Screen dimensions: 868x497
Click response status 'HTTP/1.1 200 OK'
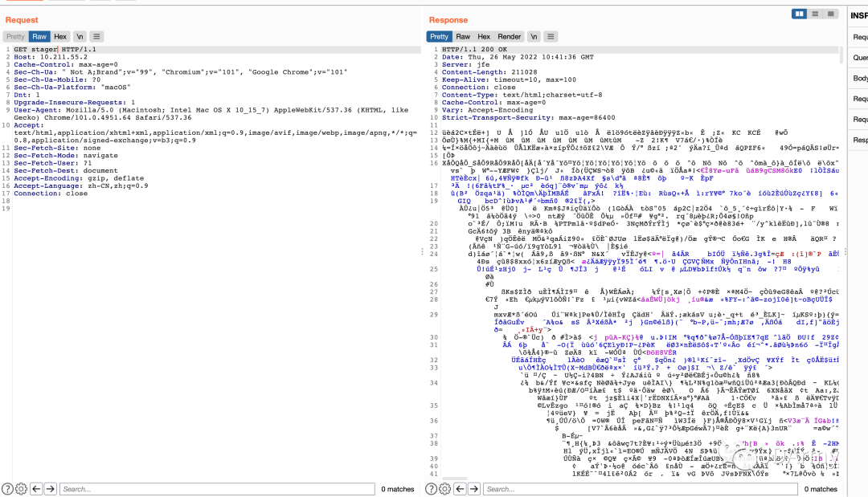(474, 49)
